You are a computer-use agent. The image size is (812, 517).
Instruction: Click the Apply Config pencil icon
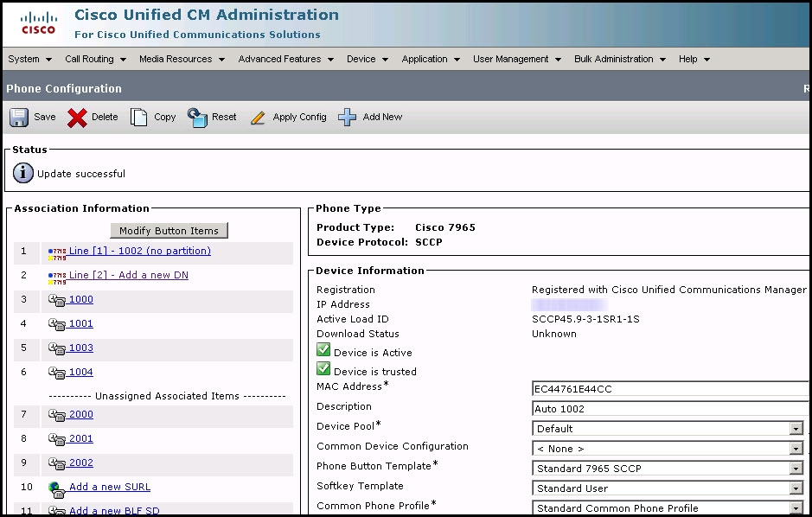click(258, 118)
